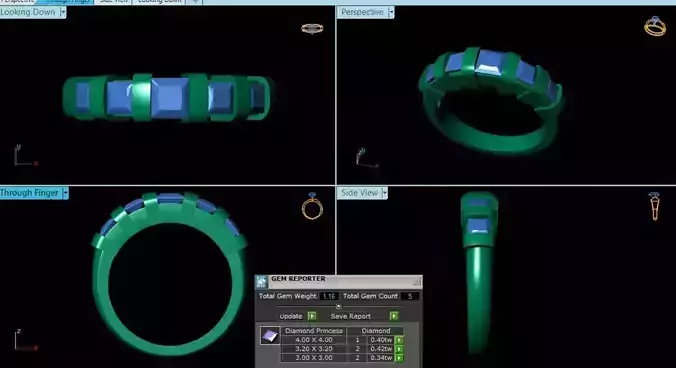
Task: Click the Gem Reporter panel icon
Action: 261,281
